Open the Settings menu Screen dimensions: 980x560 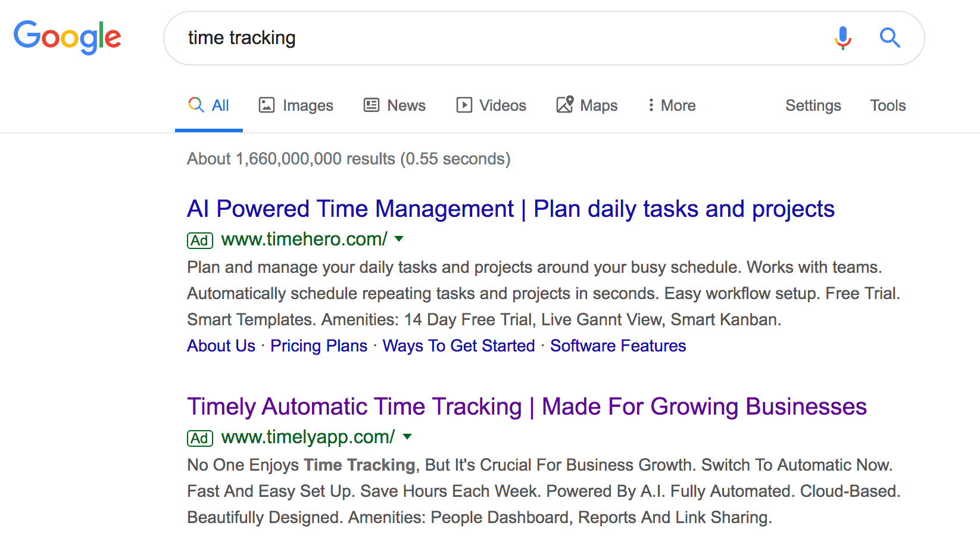coord(813,105)
